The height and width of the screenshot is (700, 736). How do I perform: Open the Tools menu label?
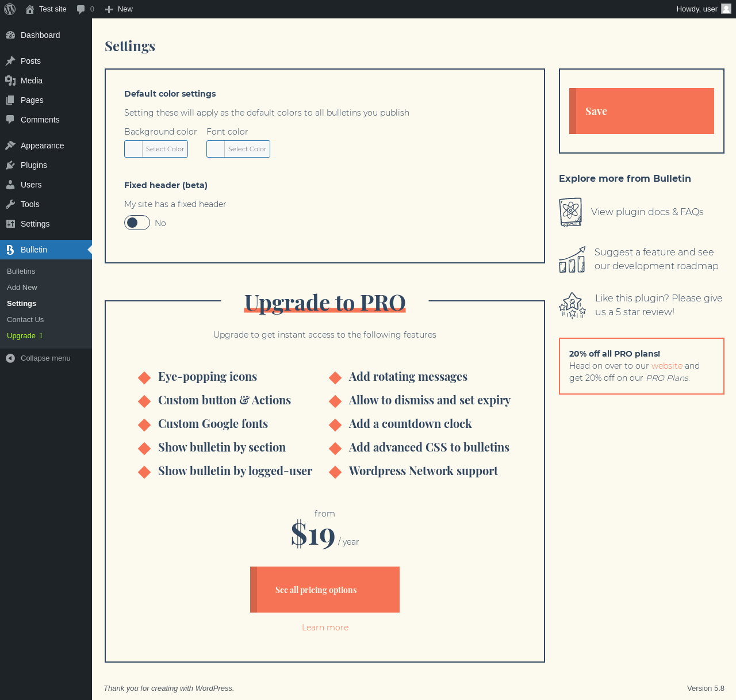tap(30, 204)
